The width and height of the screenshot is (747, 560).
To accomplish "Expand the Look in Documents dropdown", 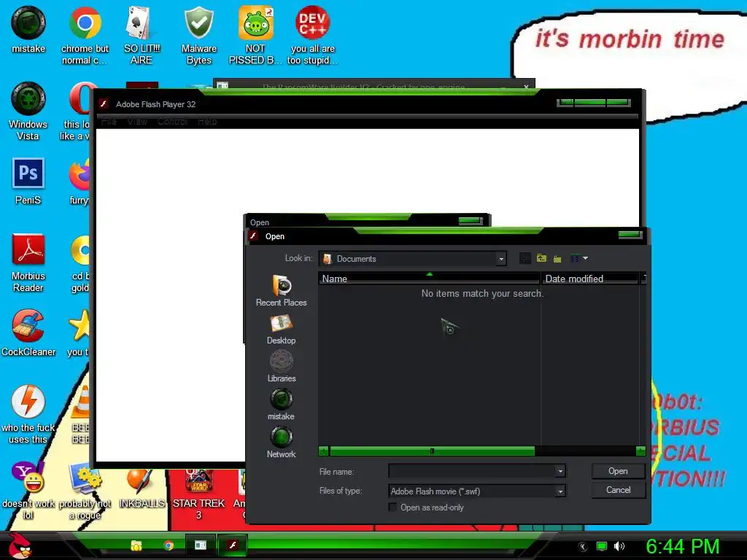I will [x=500, y=259].
